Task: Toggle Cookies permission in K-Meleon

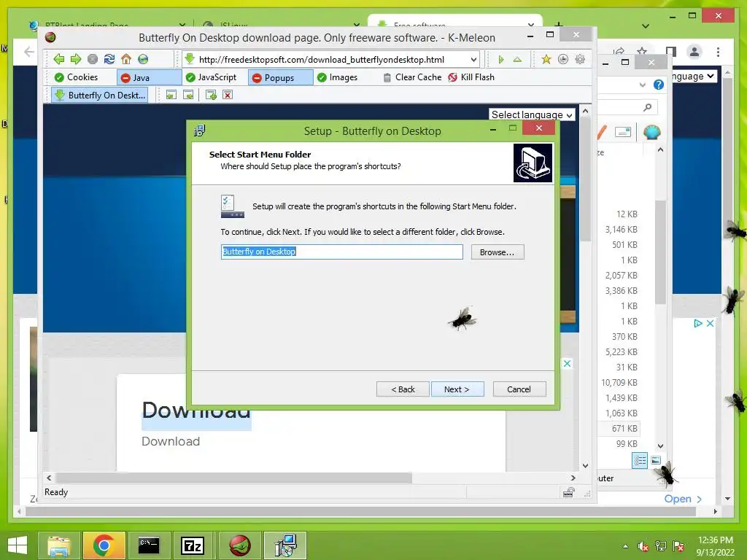Action: 76,77
